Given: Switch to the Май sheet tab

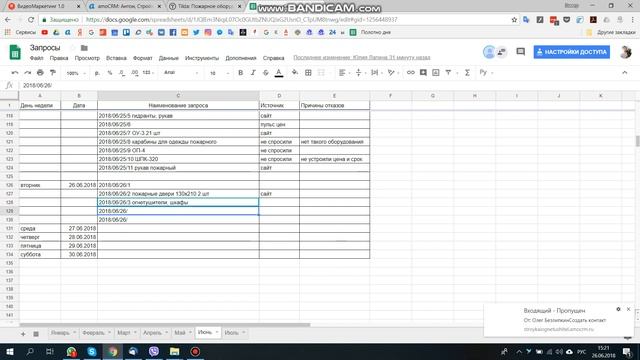Looking at the screenshot, I should tap(182, 333).
